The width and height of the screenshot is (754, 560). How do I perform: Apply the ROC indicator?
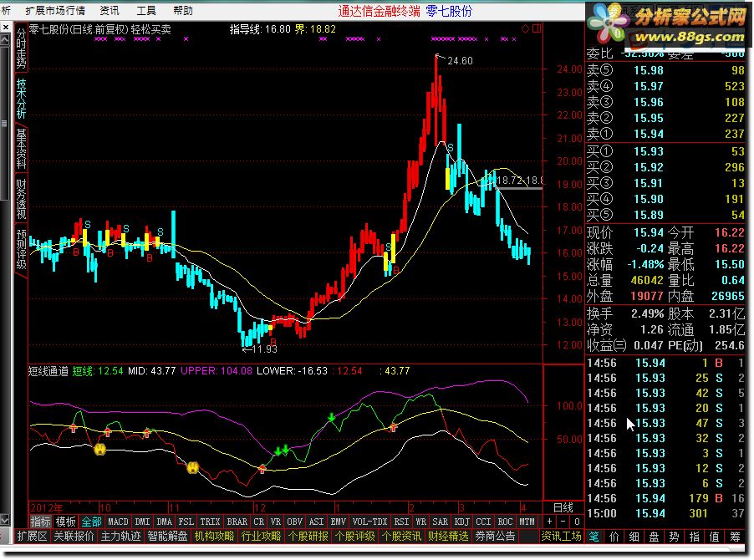505,522
